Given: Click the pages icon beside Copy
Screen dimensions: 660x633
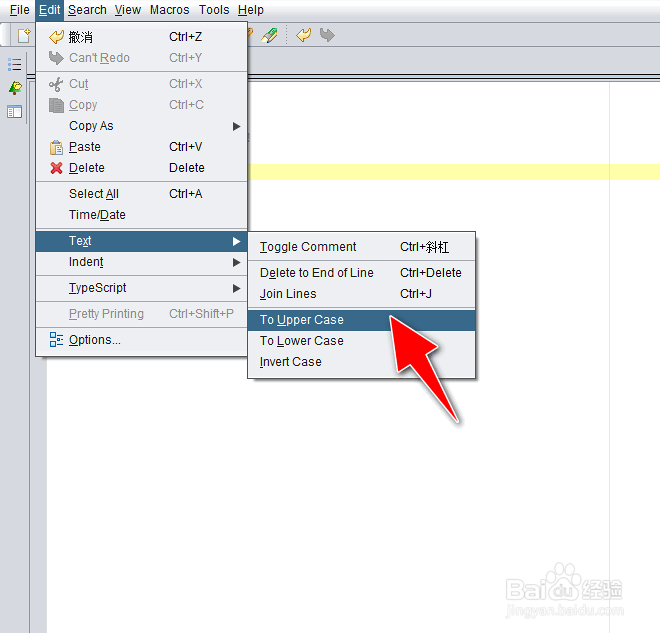Looking at the screenshot, I should click(x=56, y=105).
